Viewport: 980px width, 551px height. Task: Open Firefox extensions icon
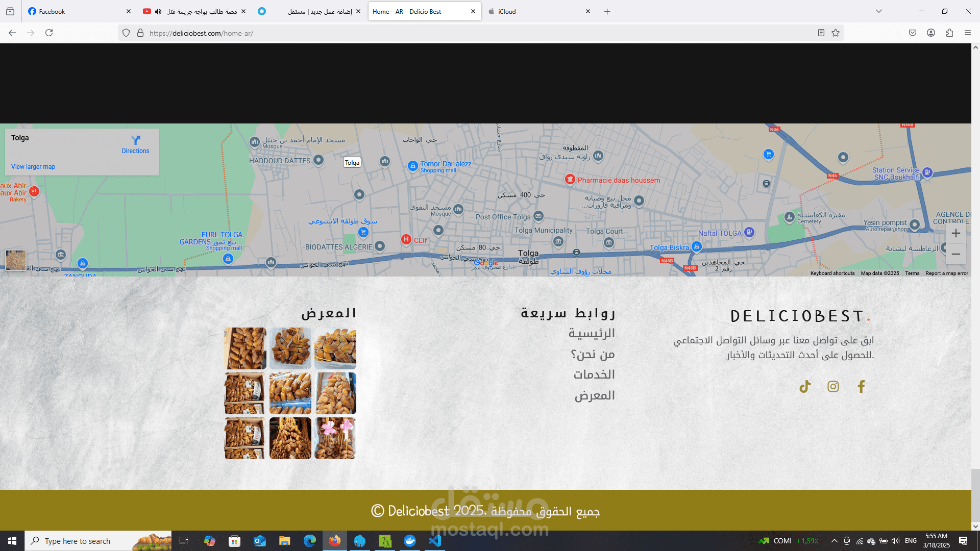(949, 33)
